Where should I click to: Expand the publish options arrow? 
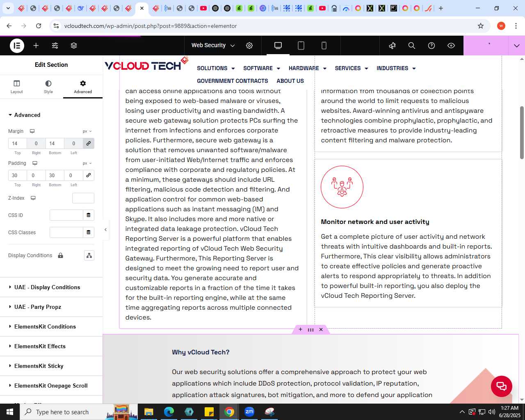pyautogui.click(x=516, y=46)
